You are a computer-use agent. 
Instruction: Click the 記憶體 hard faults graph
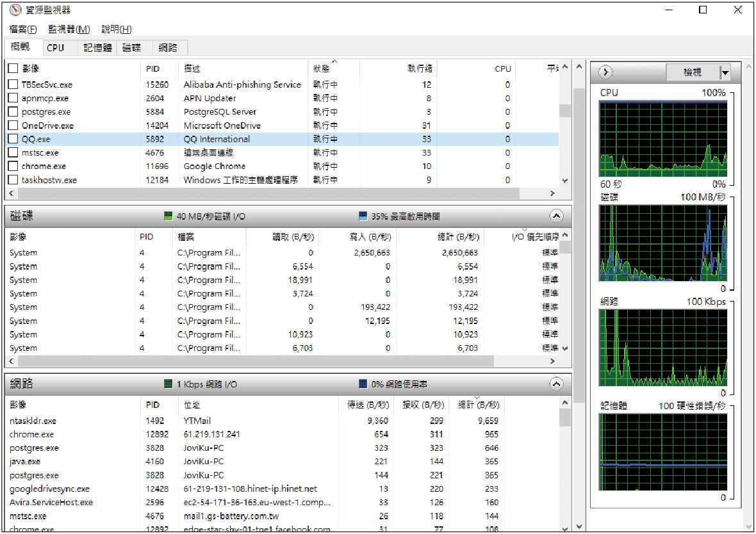coord(663,452)
